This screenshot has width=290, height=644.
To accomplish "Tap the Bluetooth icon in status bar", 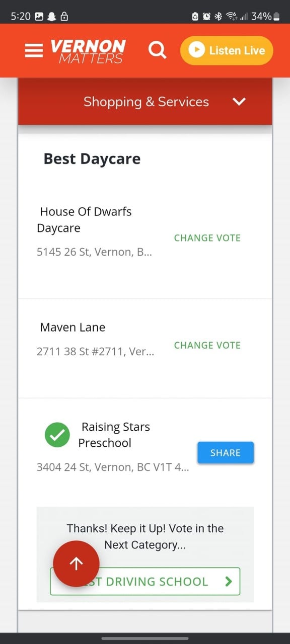I will tap(218, 17).
